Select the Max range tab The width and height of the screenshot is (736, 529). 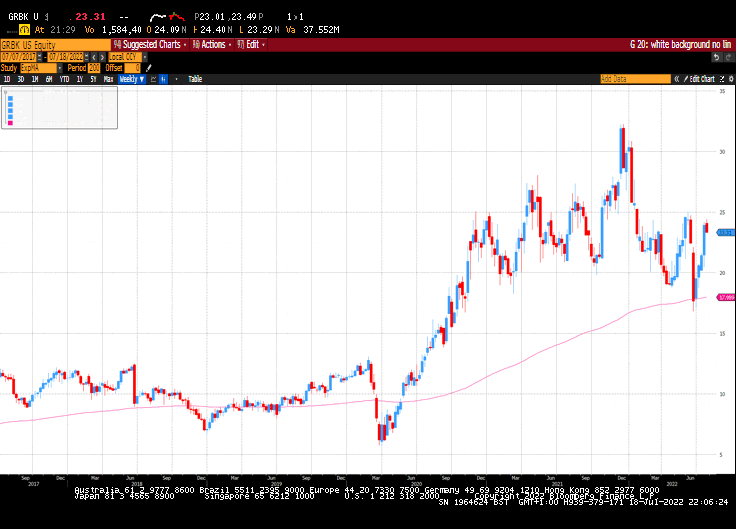(x=108, y=79)
